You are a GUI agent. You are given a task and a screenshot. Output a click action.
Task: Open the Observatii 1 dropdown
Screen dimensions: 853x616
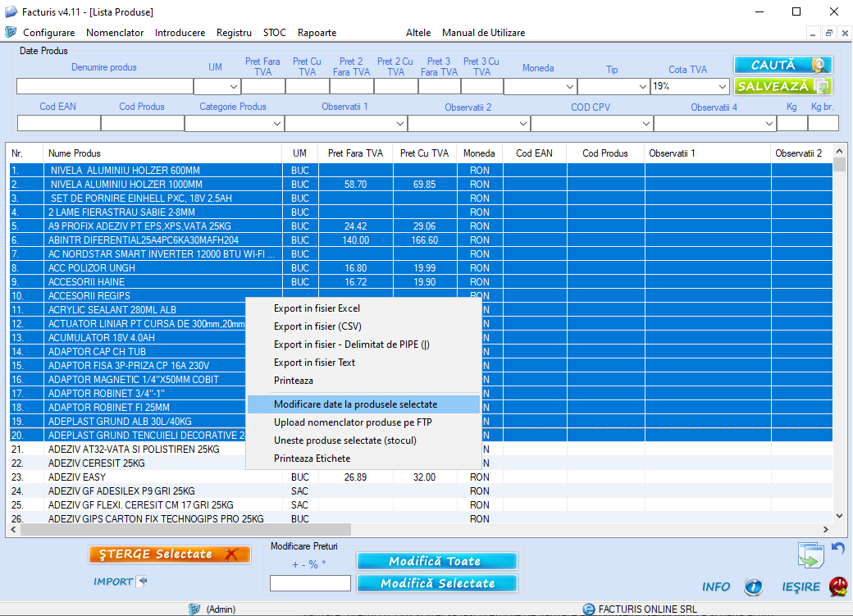400,124
